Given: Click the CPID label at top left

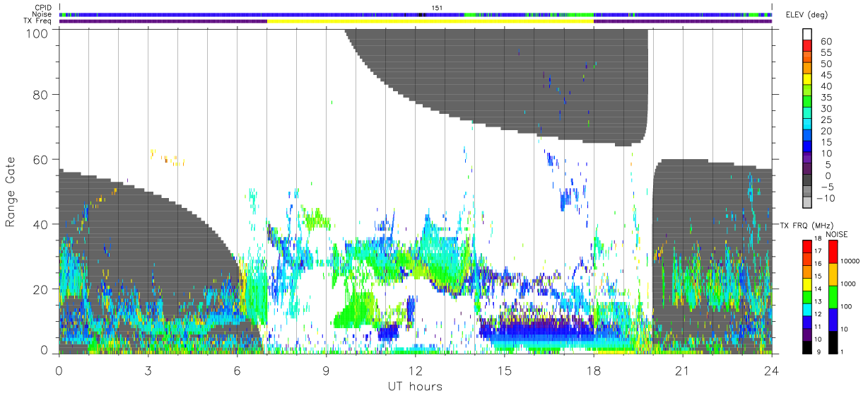Looking at the screenshot, I should point(43,8).
